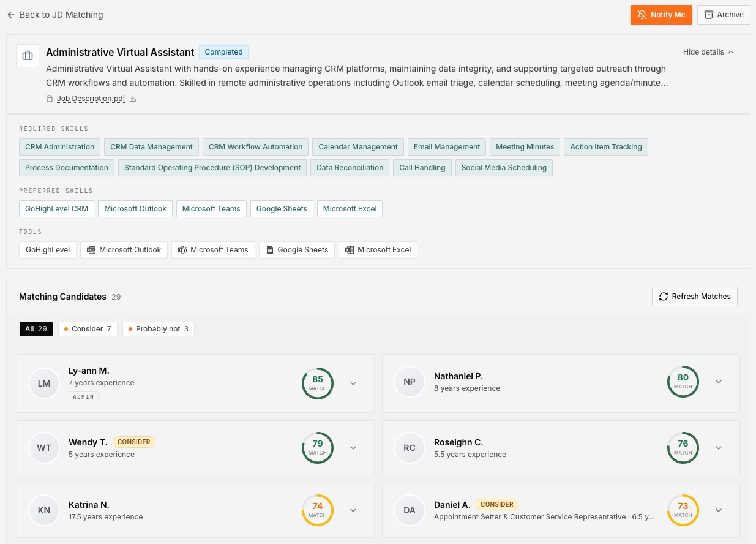Expand Nathaniel P. candidate card chevron
The width and height of the screenshot is (756, 544).
[x=719, y=382]
